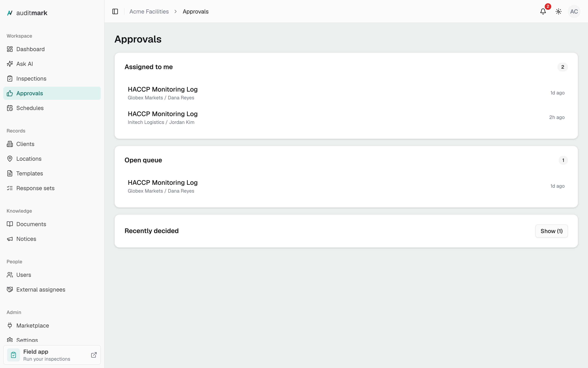Open the Clients records
The height and width of the screenshot is (368, 588).
52,144
